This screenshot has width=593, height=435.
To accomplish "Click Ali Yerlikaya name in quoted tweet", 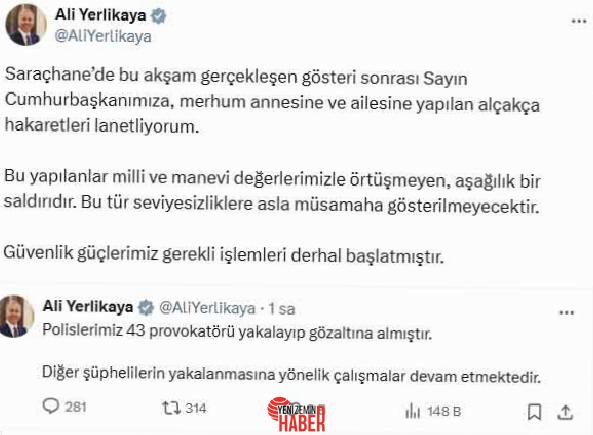I will 88,306.
